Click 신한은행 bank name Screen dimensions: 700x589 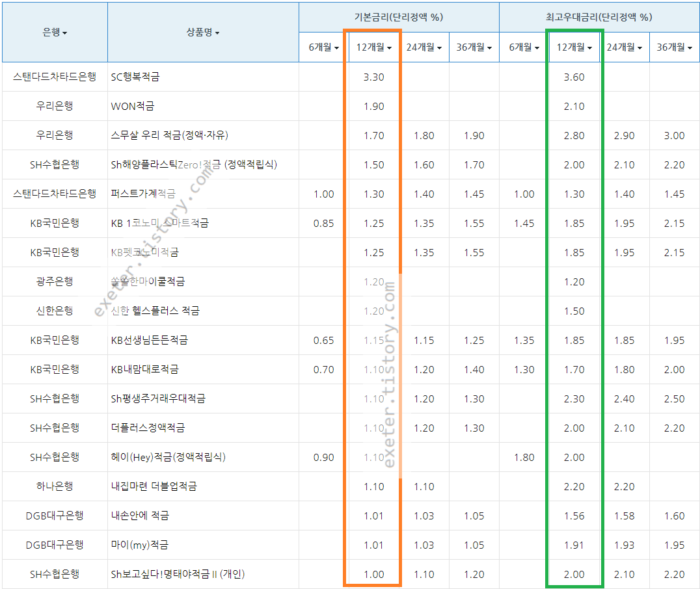coord(55,311)
